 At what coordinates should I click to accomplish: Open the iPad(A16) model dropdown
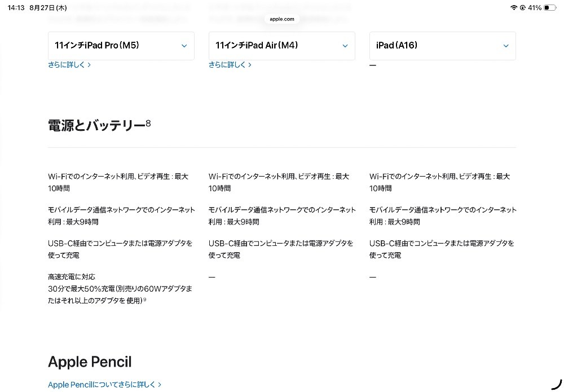[x=442, y=46]
